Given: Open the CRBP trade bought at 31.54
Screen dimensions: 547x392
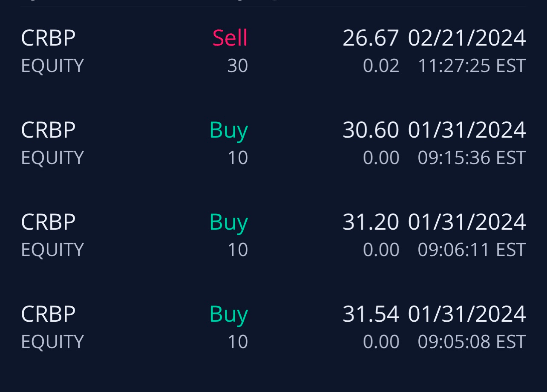Looking at the screenshot, I should [x=48, y=314].
